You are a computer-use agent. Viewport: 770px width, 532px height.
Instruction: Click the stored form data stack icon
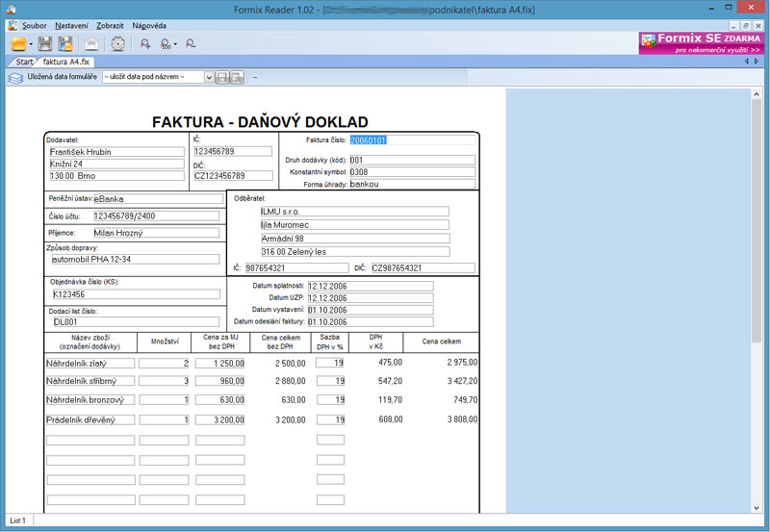click(15, 77)
